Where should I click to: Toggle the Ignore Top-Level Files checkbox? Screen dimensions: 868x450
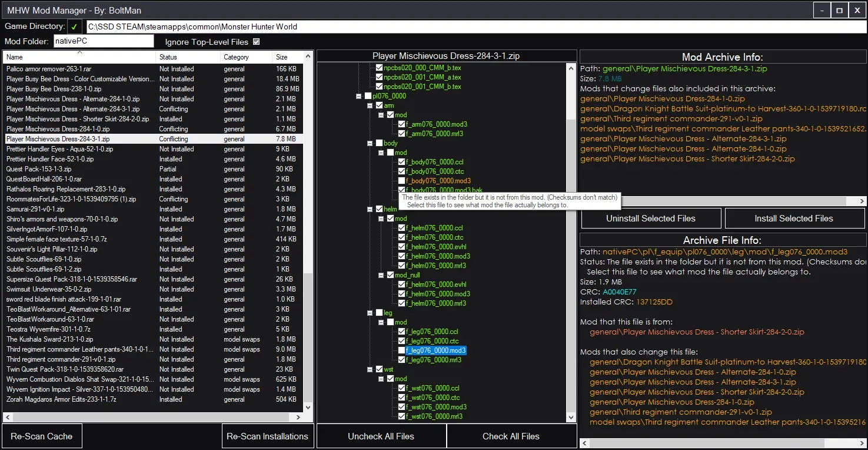(256, 42)
